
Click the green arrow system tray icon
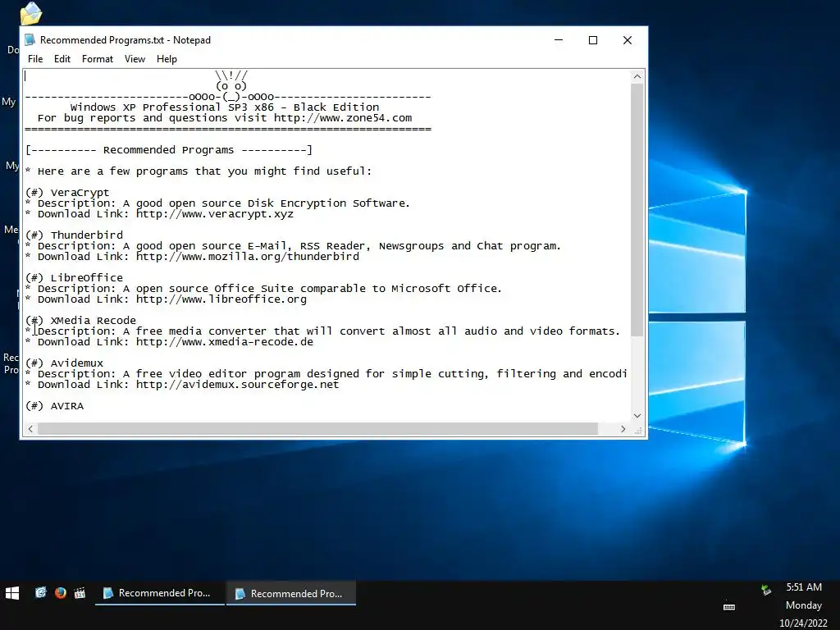pos(766,590)
